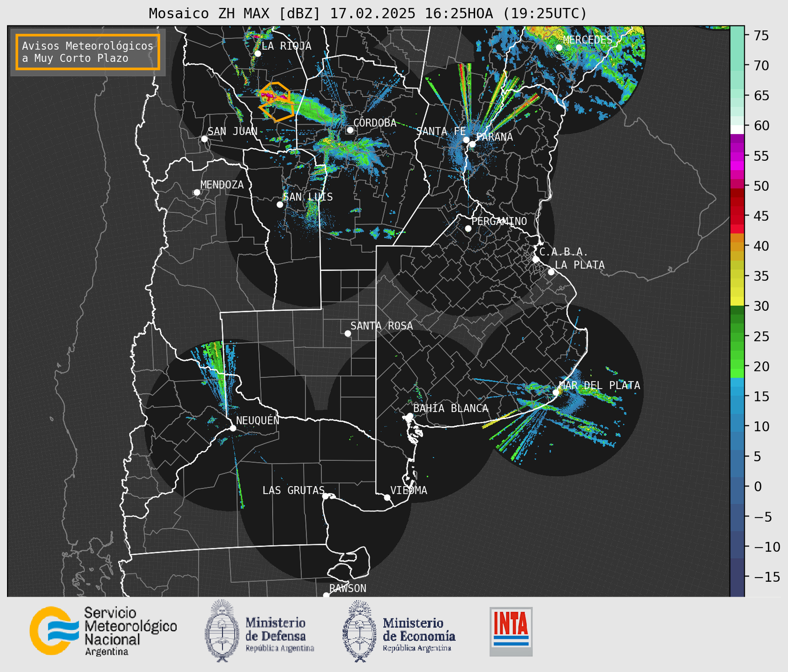Screen dimensions: 788x672
Task: Click the VIEDMA city label
Action: (409, 490)
